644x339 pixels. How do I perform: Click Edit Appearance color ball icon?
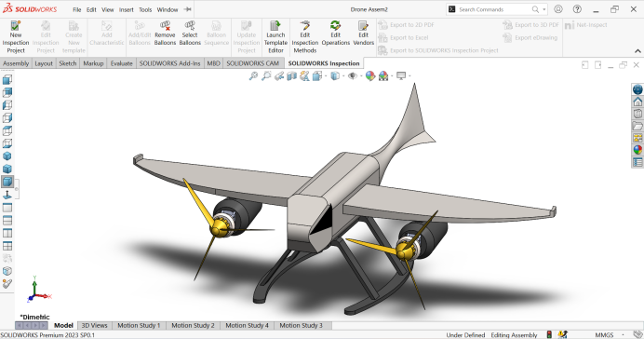pos(370,75)
